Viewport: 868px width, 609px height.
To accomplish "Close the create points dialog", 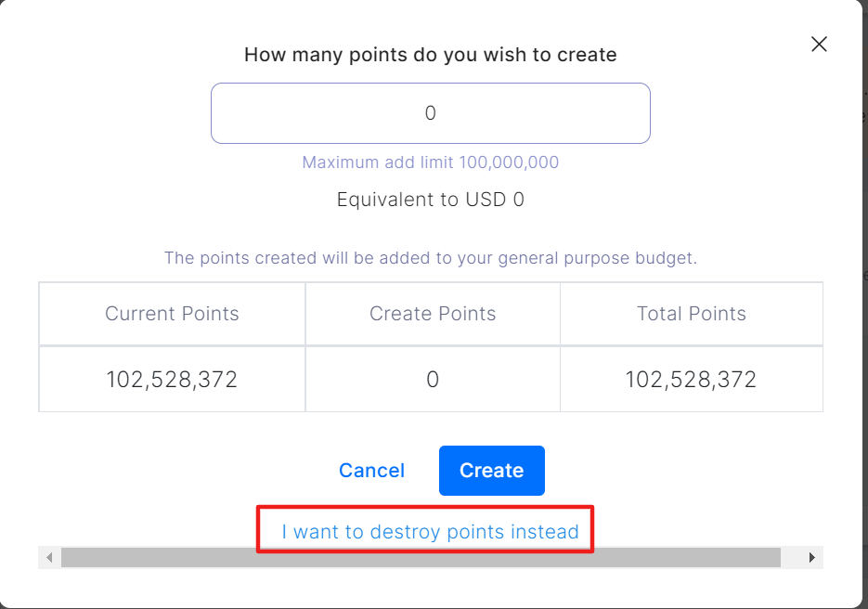I will (819, 45).
